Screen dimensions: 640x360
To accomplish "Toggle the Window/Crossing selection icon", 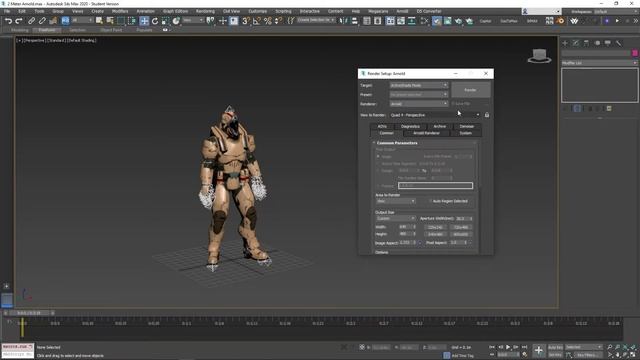I will (132, 21).
